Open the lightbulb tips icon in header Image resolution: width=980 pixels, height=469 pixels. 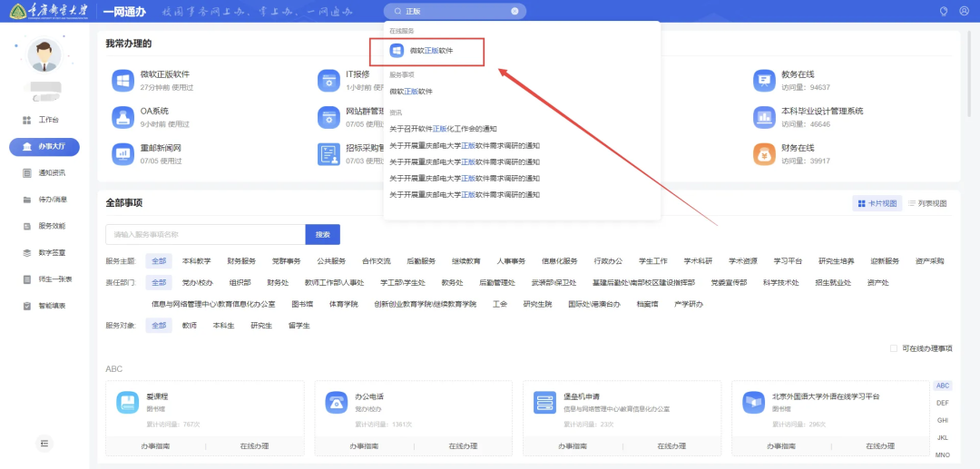(x=944, y=11)
